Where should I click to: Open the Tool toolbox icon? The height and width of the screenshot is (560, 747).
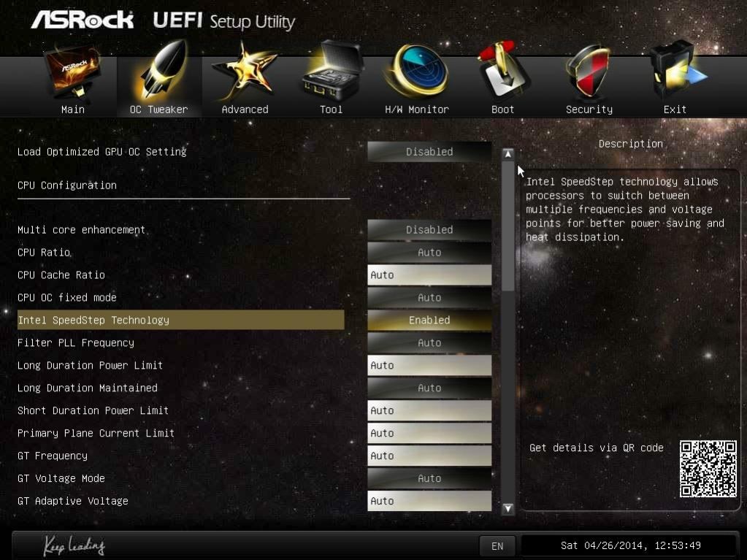(332, 71)
